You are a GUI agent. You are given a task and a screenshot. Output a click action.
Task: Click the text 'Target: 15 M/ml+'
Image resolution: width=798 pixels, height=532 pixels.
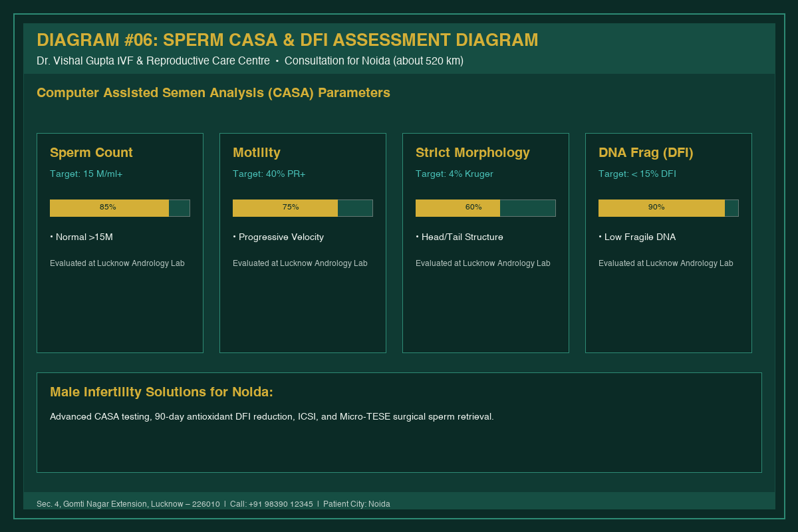click(x=86, y=174)
